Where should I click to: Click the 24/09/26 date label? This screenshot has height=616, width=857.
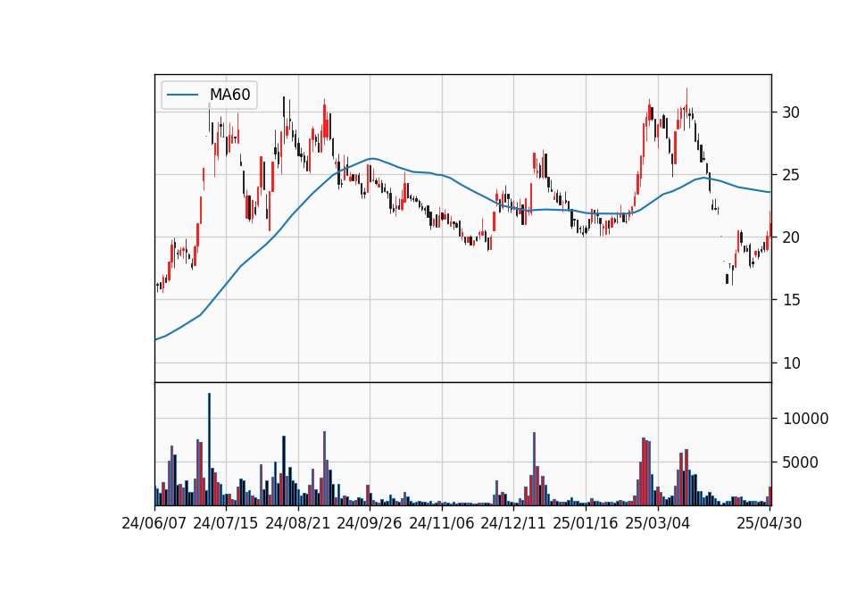pos(370,523)
